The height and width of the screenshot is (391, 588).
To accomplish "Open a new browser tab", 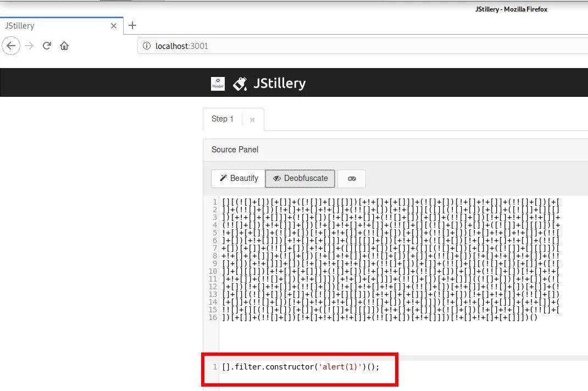I will click(132, 25).
